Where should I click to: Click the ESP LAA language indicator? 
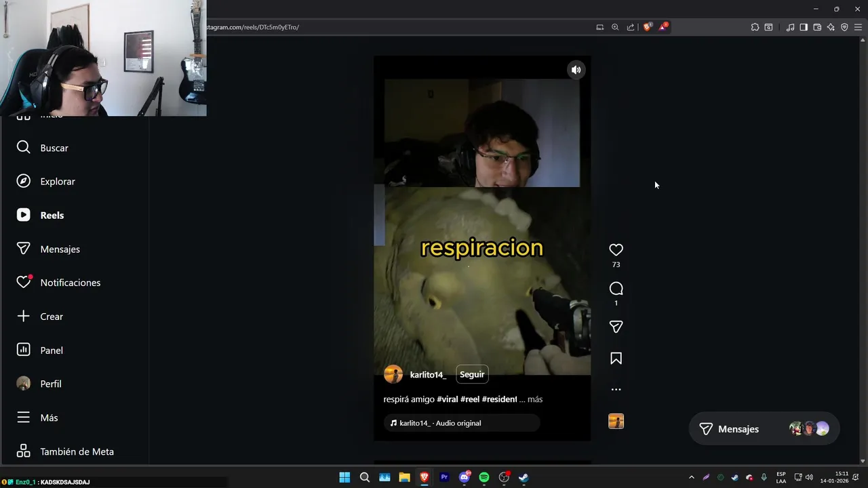pyautogui.click(x=781, y=477)
